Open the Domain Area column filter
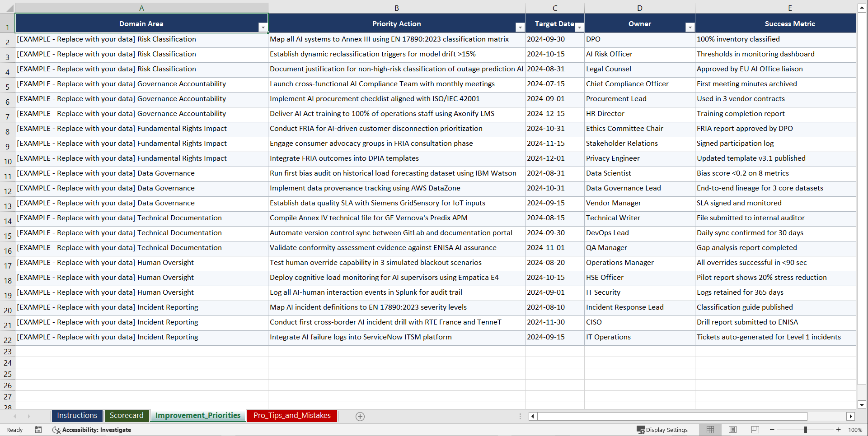Screen dimensions: 868x436 [x=263, y=27]
